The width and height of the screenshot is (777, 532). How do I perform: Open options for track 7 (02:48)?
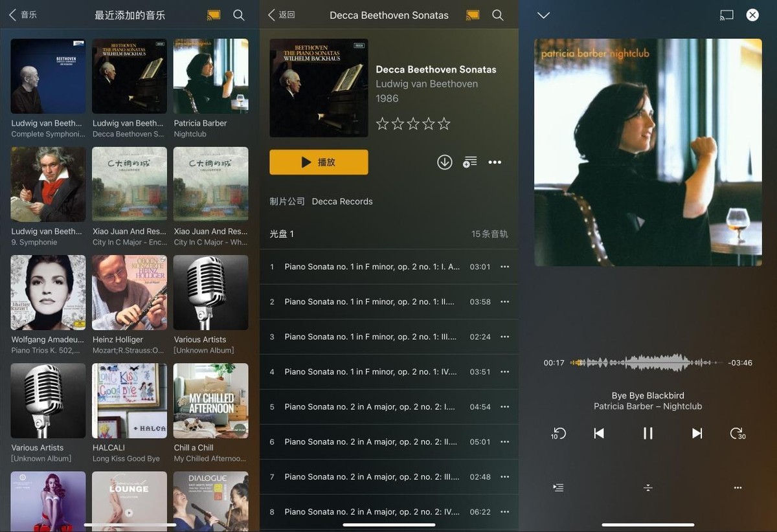click(x=505, y=476)
